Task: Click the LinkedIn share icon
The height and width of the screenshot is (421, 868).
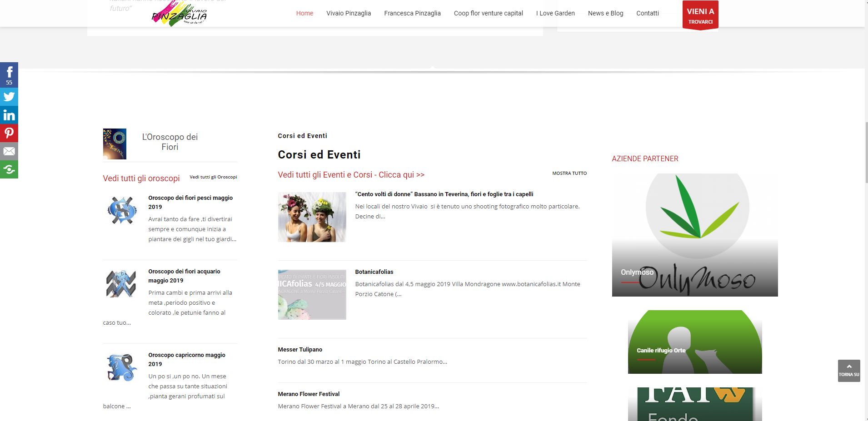Action: (x=9, y=115)
